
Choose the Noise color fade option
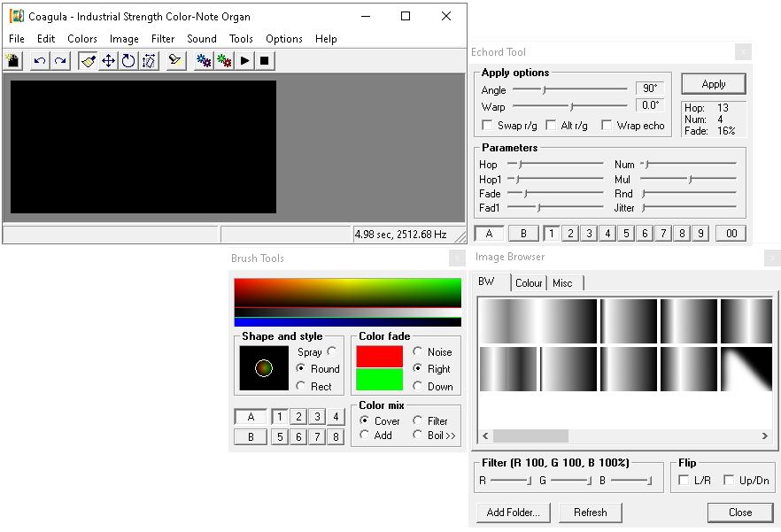point(418,351)
